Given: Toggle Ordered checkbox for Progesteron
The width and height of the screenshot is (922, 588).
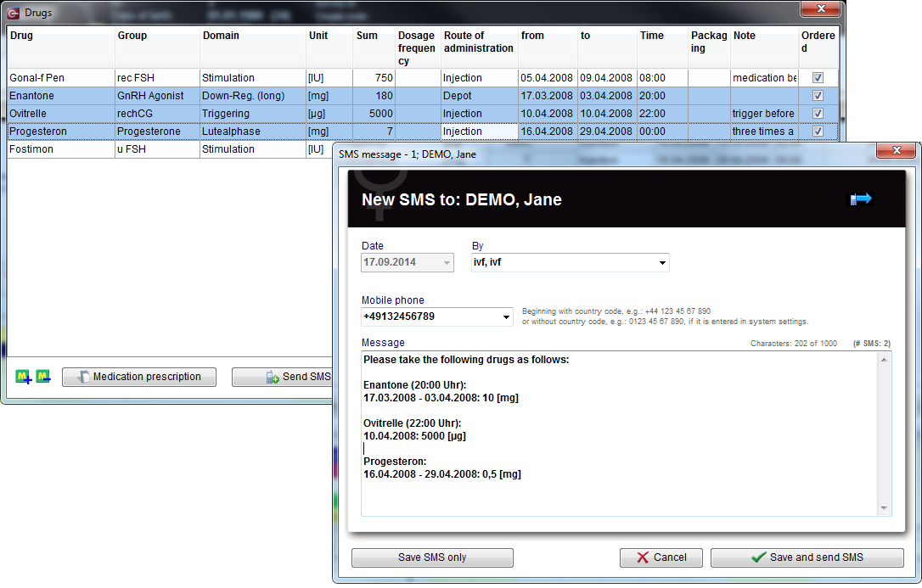Looking at the screenshot, I should [818, 131].
